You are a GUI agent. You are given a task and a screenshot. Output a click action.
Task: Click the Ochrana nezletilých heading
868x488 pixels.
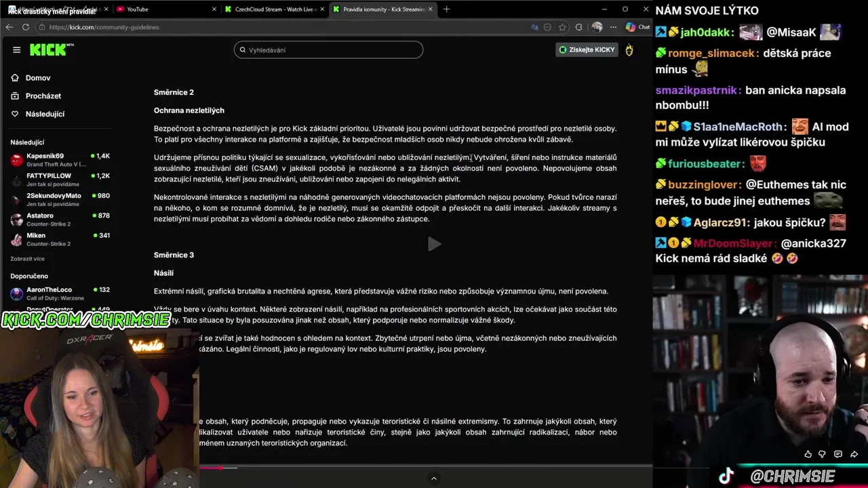click(x=189, y=110)
